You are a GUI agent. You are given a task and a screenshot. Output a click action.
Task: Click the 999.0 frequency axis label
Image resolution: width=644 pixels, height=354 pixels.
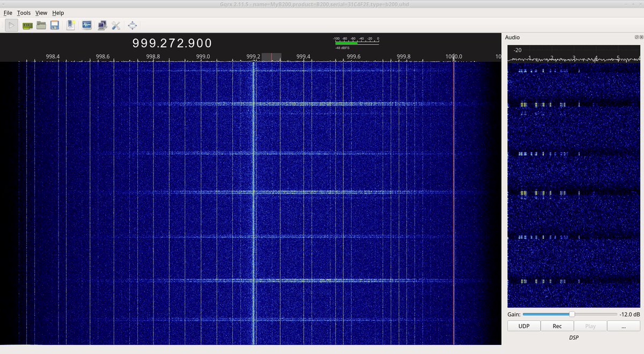pos(203,56)
